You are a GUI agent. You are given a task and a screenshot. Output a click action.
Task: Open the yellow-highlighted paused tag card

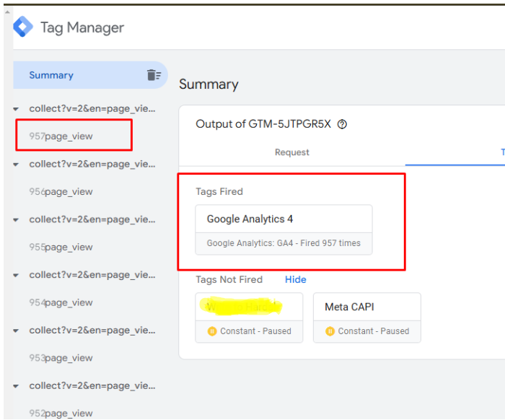(249, 318)
